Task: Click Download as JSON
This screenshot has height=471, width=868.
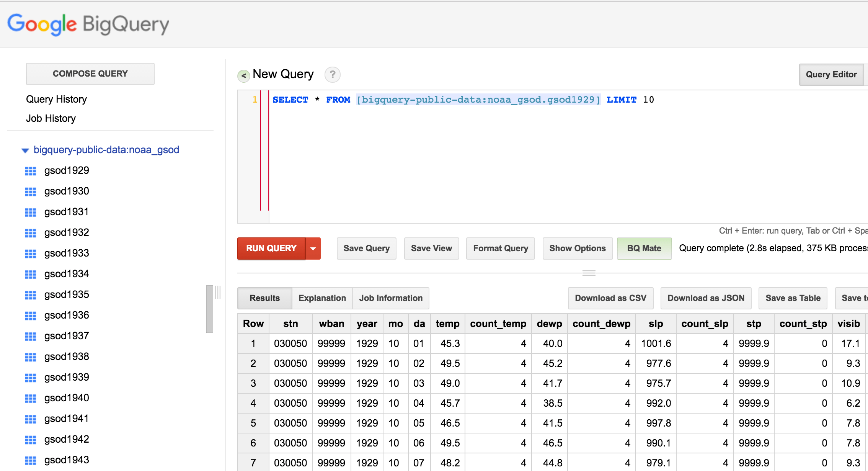Action: [x=706, y=298]
